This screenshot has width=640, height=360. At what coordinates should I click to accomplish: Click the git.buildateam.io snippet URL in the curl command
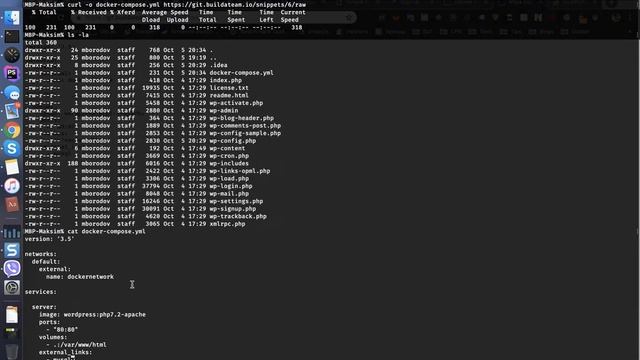pyautogui.click(x=234, y=5)
